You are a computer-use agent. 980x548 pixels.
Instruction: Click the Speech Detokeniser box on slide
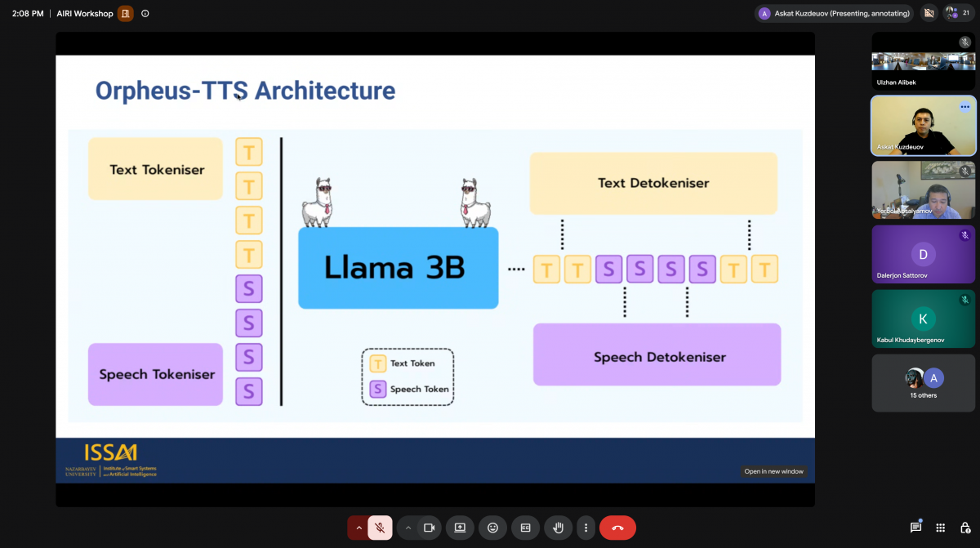(657, 354)
